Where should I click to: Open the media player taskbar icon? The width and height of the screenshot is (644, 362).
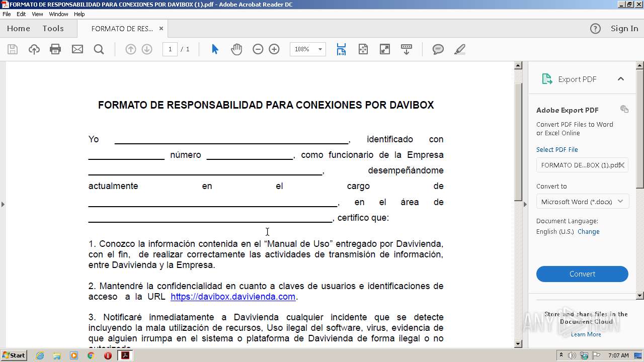point(74,355)
